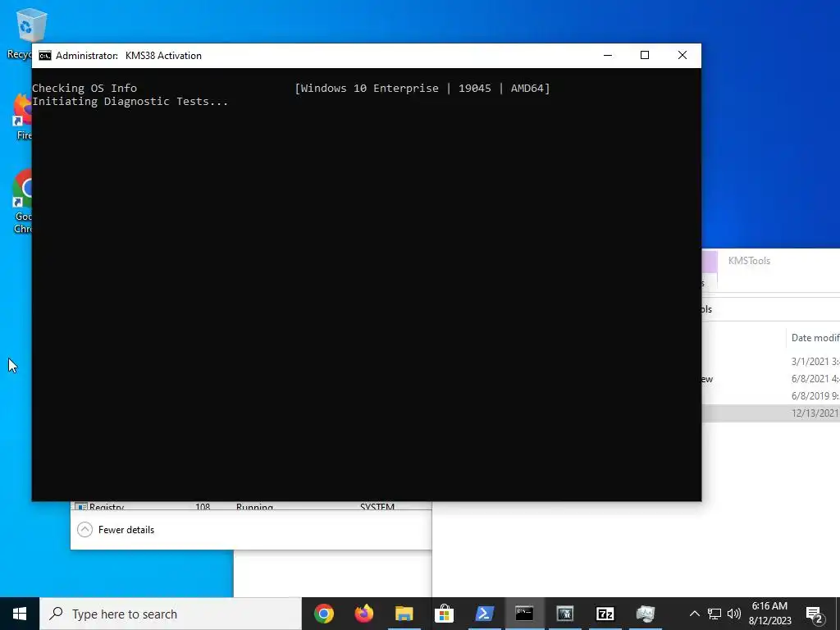Open File Explorer taskbar icon
840x630 pixels.
(x=404, y=614)
